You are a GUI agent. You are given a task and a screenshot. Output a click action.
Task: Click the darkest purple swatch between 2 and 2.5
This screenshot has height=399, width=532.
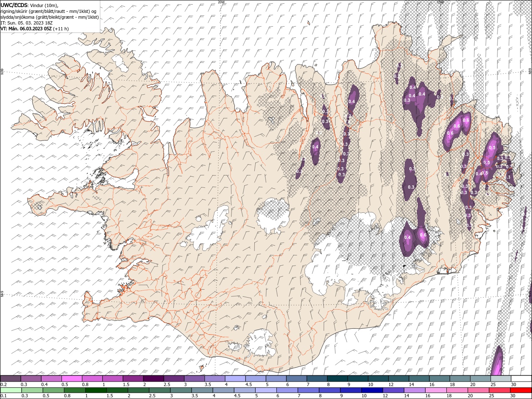click(x=153, y=379)
